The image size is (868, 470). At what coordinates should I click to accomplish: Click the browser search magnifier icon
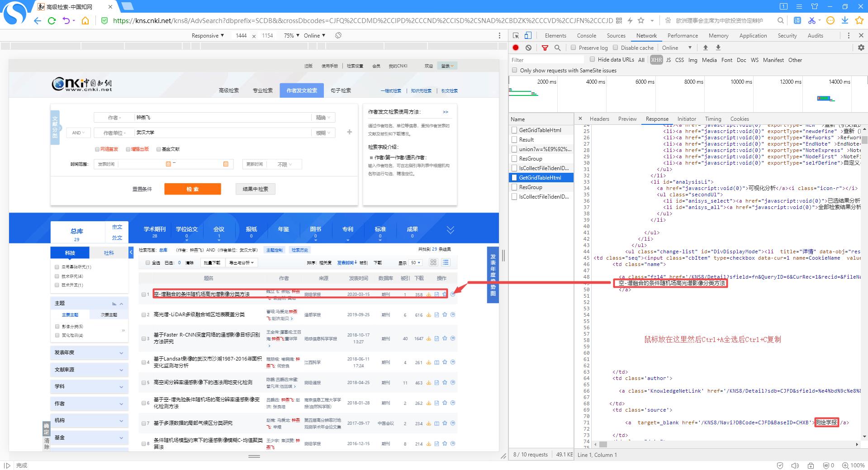click(781, 20)
